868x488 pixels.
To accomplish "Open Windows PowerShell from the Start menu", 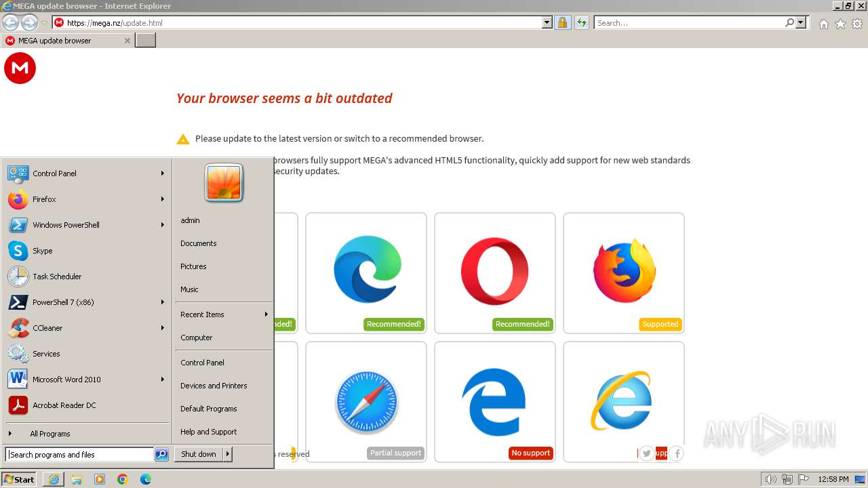I will click(x=86, y=225).
